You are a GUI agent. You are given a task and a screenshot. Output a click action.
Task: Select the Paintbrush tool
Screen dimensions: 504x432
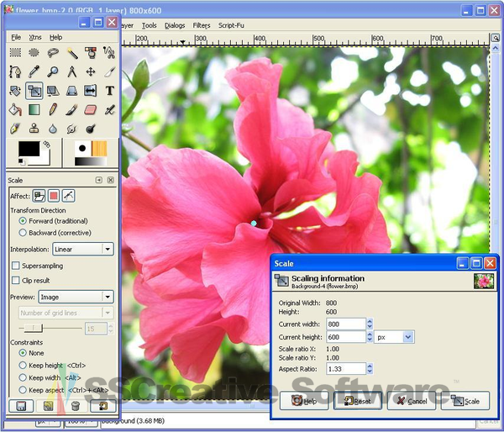pyautogui.click(x=72, y=110)
